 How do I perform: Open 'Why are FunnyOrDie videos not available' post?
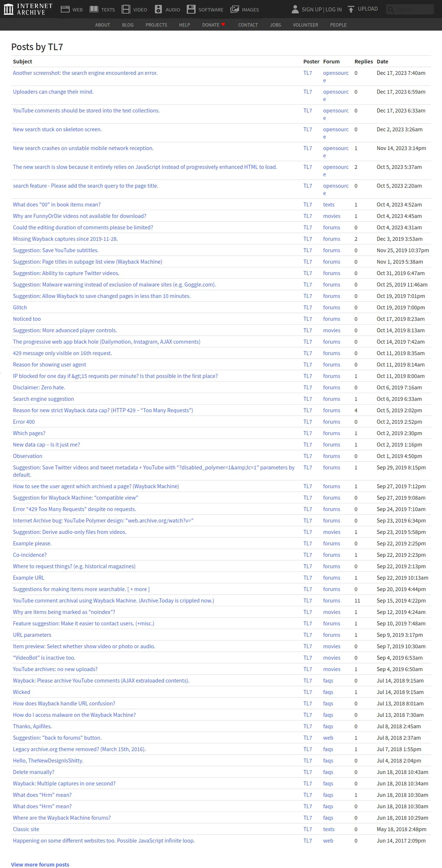(x=80, y=216)
